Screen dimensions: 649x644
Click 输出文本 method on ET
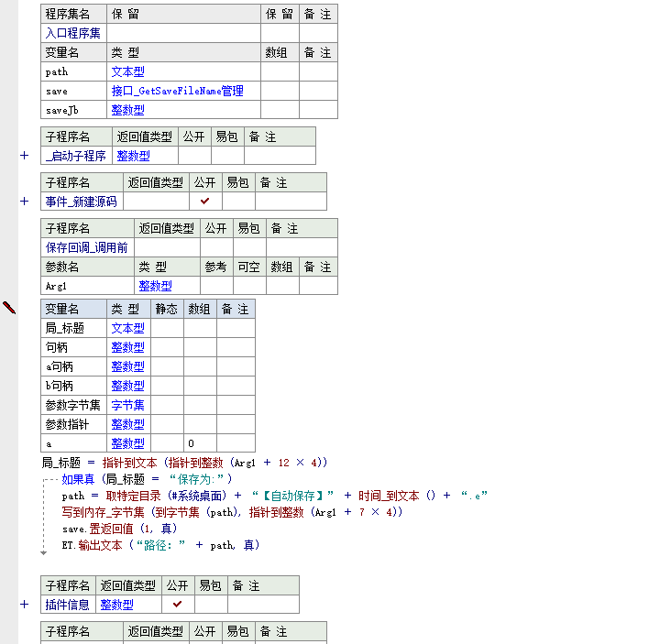click(x=101, y=545)
